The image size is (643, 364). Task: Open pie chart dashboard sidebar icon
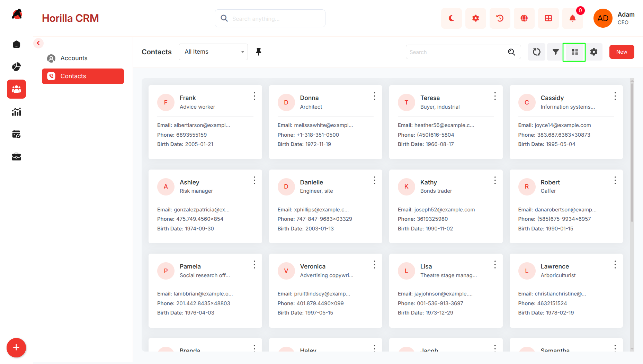16,67
